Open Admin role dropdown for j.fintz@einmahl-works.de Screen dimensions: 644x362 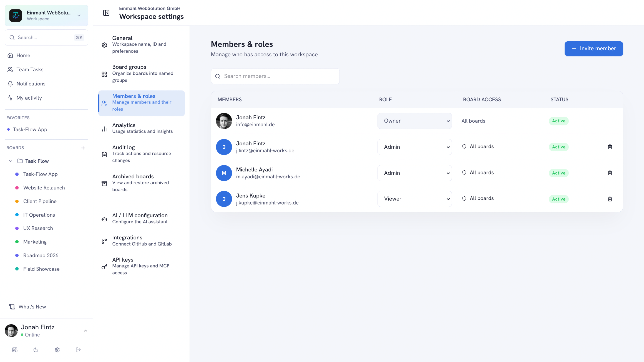pyautogui.click(x=414, y=147)
